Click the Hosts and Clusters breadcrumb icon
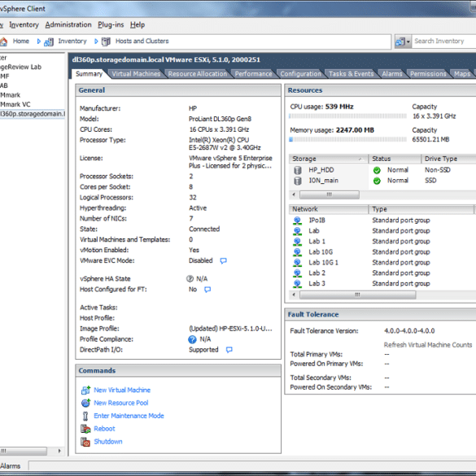 point(106,41)
